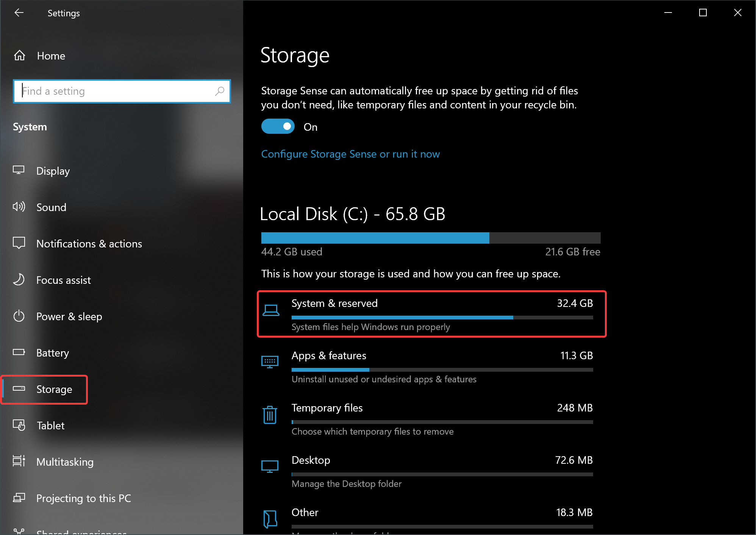Click the Home house icon
756x535 pixels.
19,55
